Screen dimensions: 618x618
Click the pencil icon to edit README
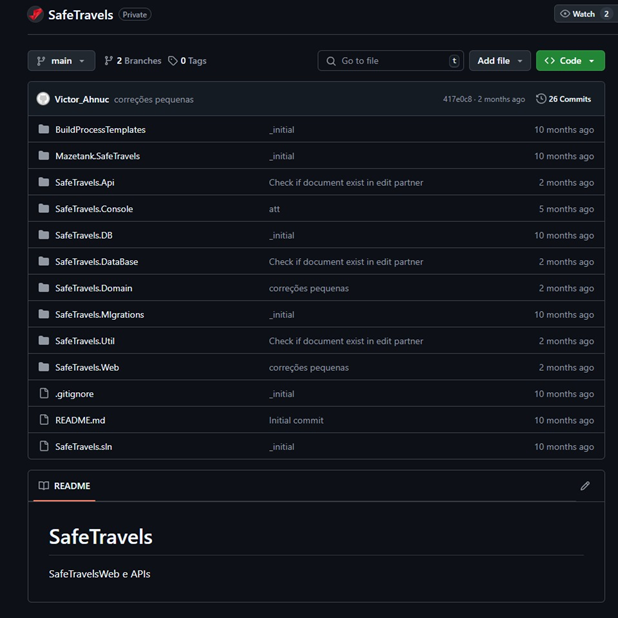585,486
